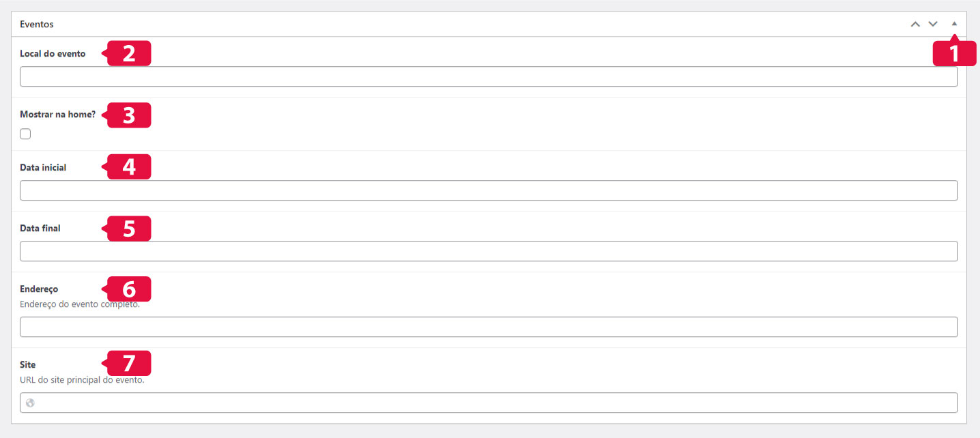Move the Eventos panel down with chevron

(933, 24)
